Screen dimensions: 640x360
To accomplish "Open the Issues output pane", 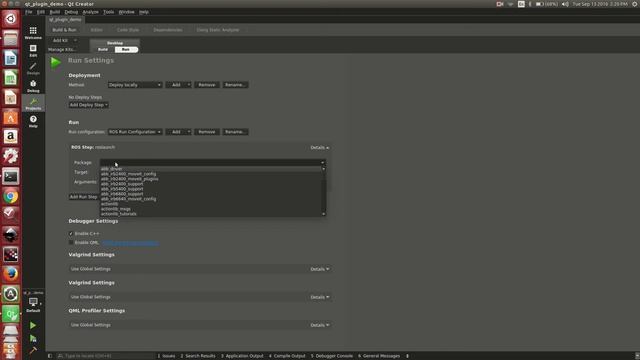I will click(x=166, y=356).
